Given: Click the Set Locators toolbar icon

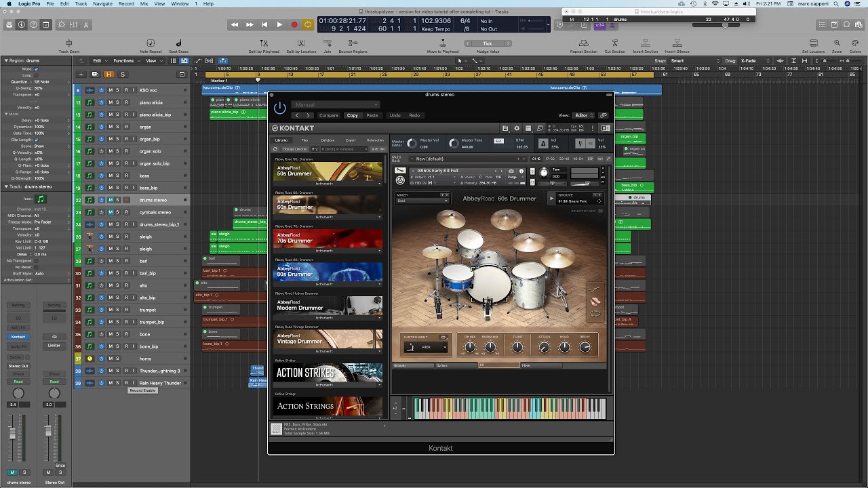Looking at the screenshot, I should pos(812,45).
